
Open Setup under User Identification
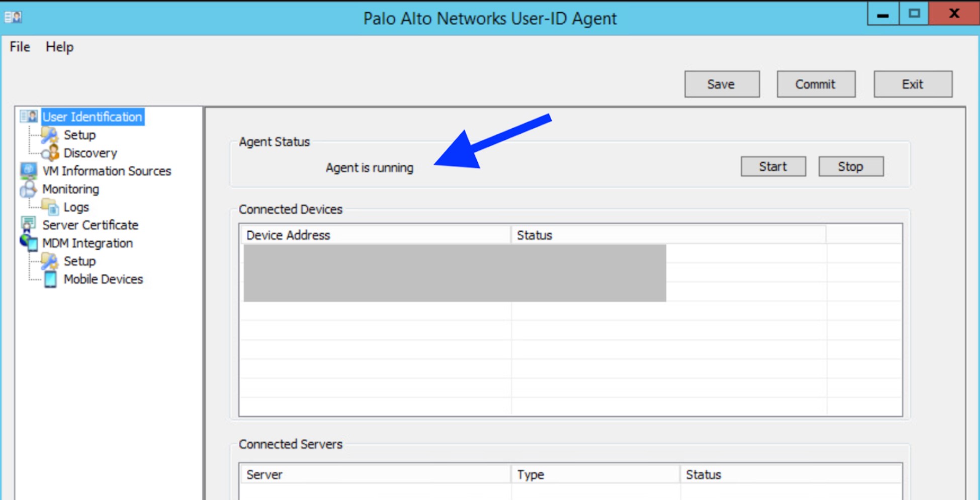click(79, 135)
